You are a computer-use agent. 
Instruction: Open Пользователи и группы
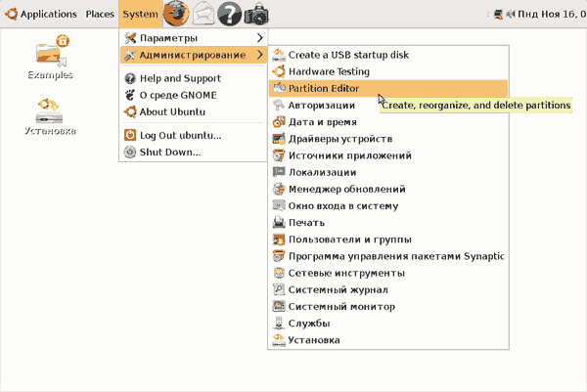pyautogui.click(x=388, y=240)
